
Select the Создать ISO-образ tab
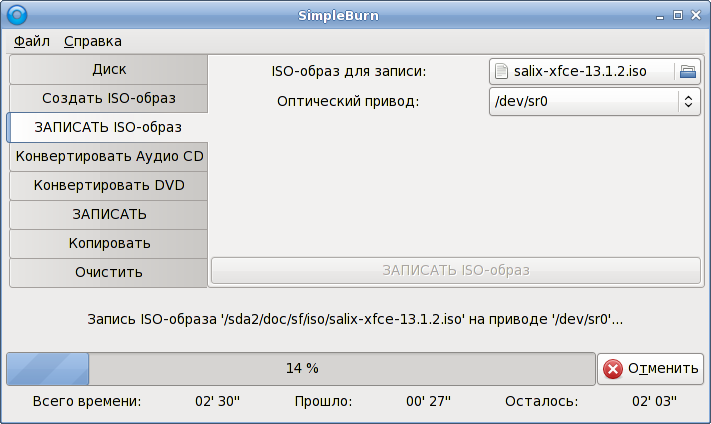pyautogui.click(x=109, y=99)
